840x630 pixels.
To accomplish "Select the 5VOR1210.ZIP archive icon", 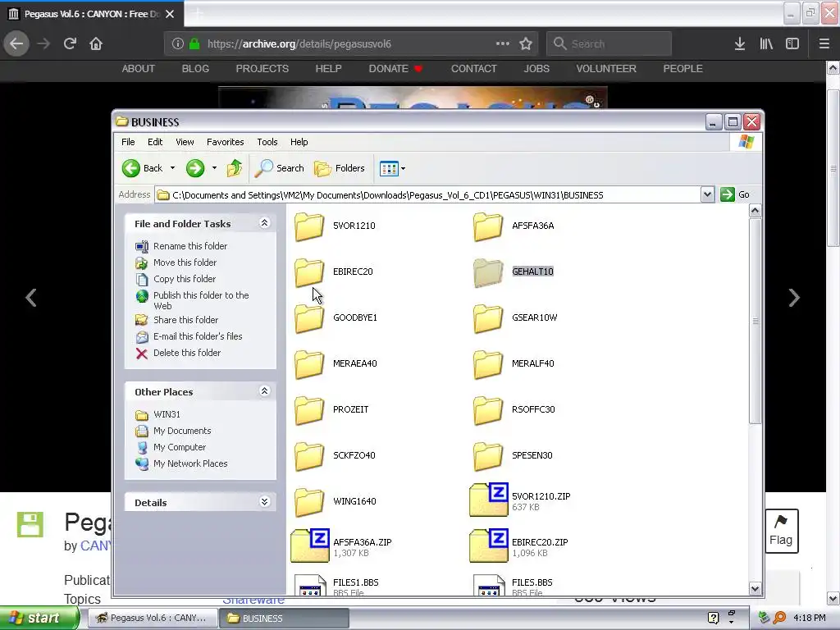I will pos(489,500).
